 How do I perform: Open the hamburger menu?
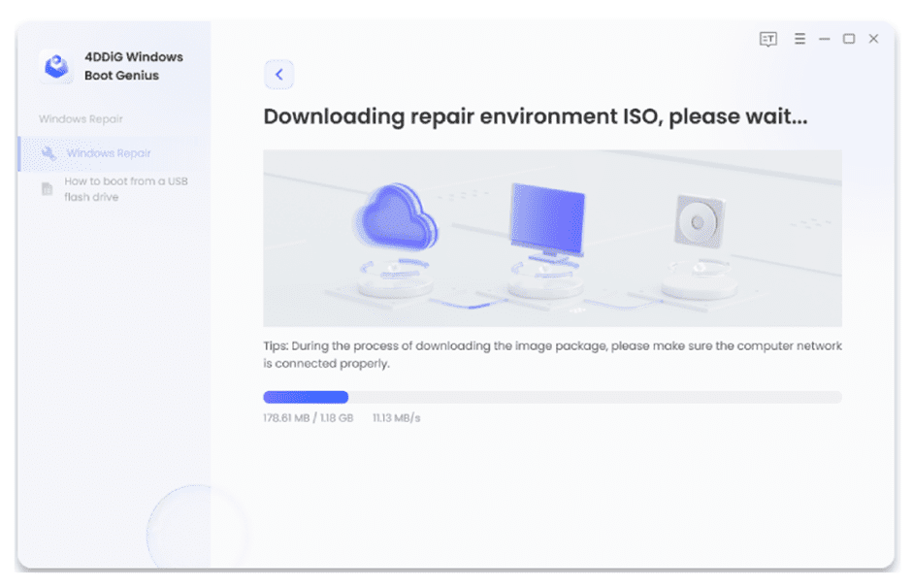pyautogui.click(x=799, y=39)
